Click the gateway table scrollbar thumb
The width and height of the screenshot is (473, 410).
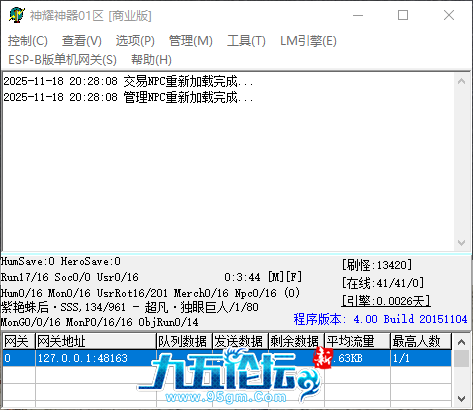coord(461,358)
